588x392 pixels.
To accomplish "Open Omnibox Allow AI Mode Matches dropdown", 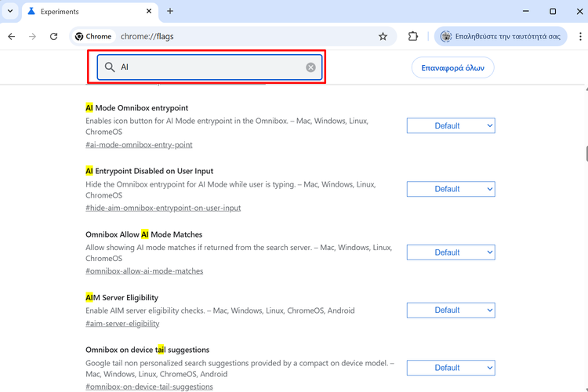I will (450, 252).
